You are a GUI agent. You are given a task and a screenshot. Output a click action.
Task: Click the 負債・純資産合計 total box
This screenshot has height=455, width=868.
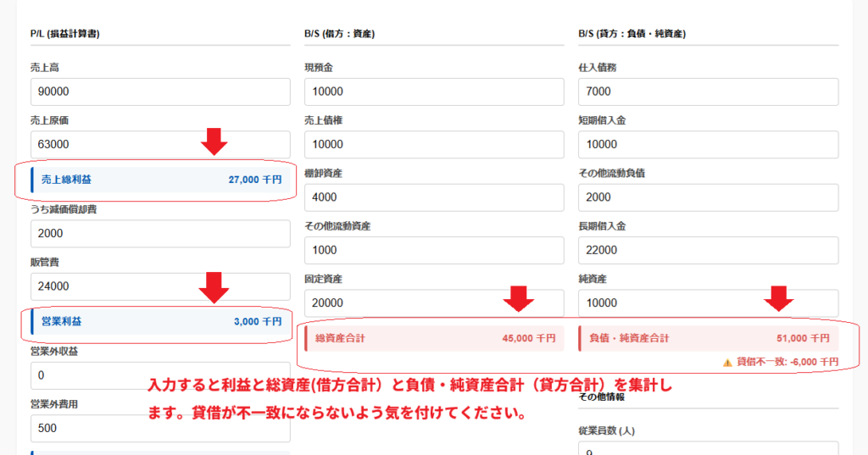(x=708, y=338)
